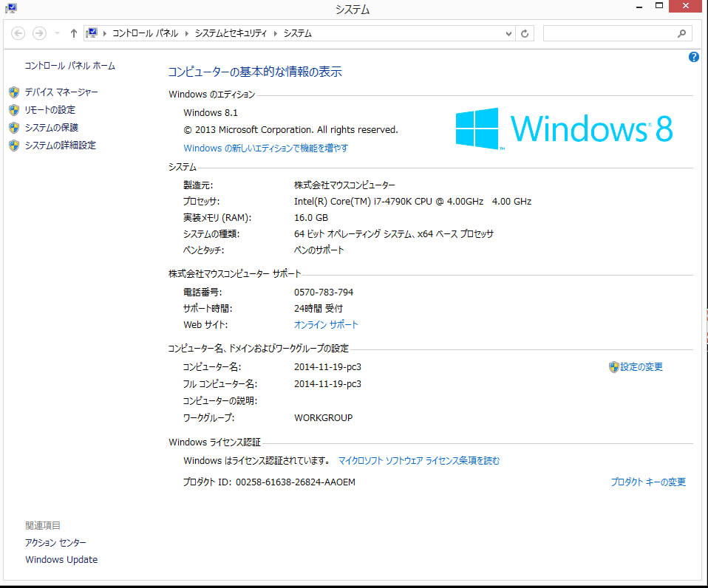Read マイクロソフト ソフトウェア ライセンス条項を読む link
This screenshot has width=708, height=588.
(x=419, y=461)
